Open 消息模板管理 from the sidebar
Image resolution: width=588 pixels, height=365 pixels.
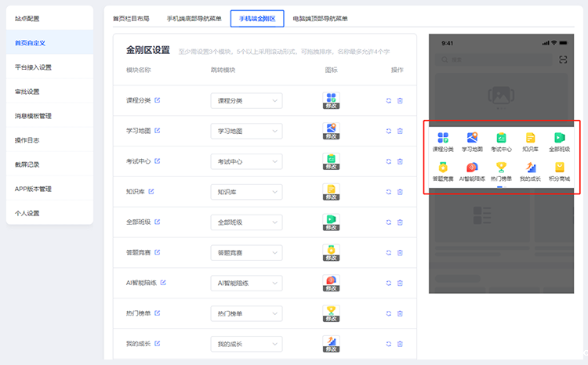pyautogui.click(x=33, y=116)
